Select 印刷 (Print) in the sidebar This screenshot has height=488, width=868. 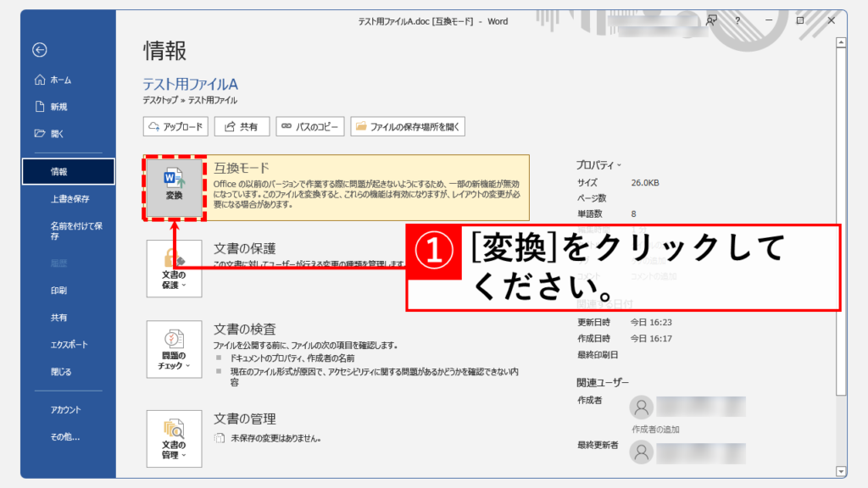click(x=58, y=291)
